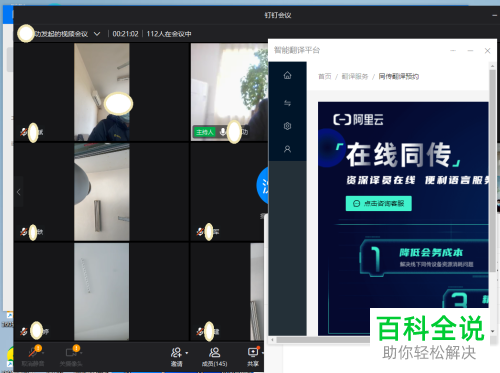The height and width of the screenshot is (373, 500).
Task: Click 同传翻译预约 in the breadcrumb
Action: (399, 77)
